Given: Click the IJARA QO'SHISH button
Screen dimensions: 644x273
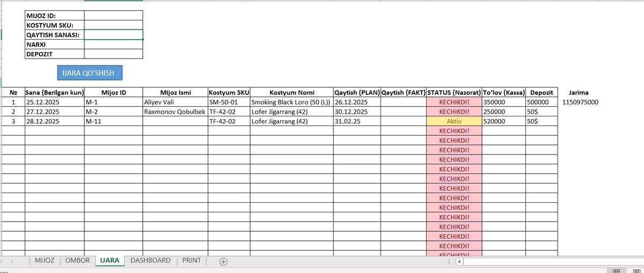Looking at the screenshot, I should pos(90,72).
